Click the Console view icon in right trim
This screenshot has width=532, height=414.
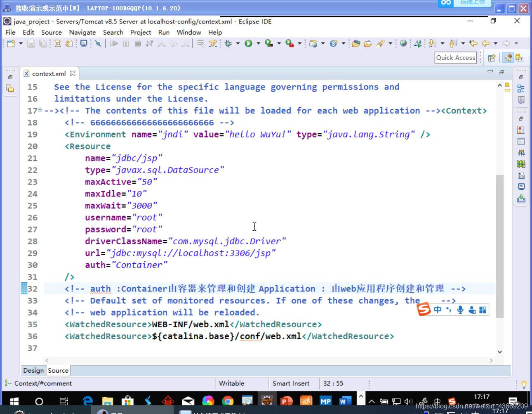pyautogui.click(x=521, y=187)
